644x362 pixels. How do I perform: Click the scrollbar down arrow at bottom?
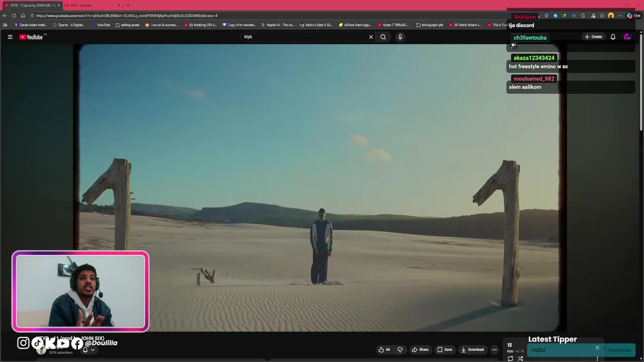pos(641,358)
